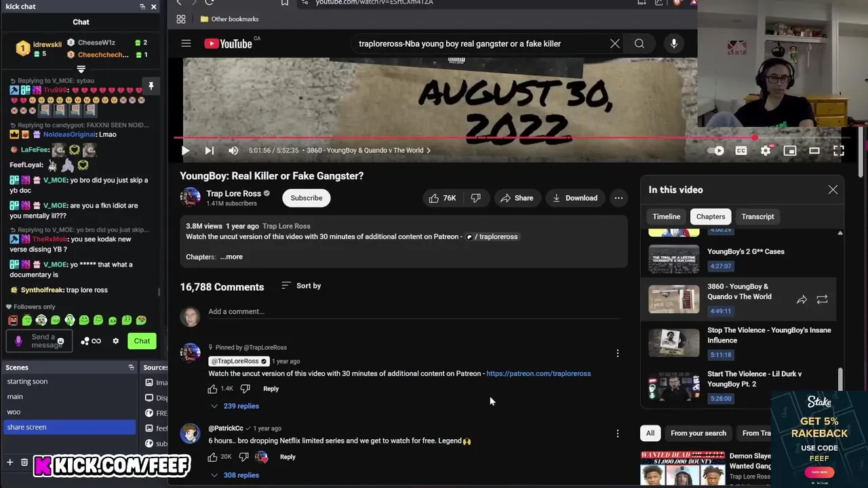Like the video with thumbs up

pyautogui.click(x=441, y=198)
